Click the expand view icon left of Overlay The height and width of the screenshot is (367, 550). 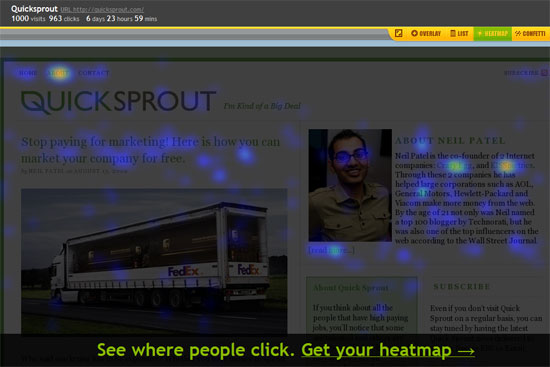[398, 33]
